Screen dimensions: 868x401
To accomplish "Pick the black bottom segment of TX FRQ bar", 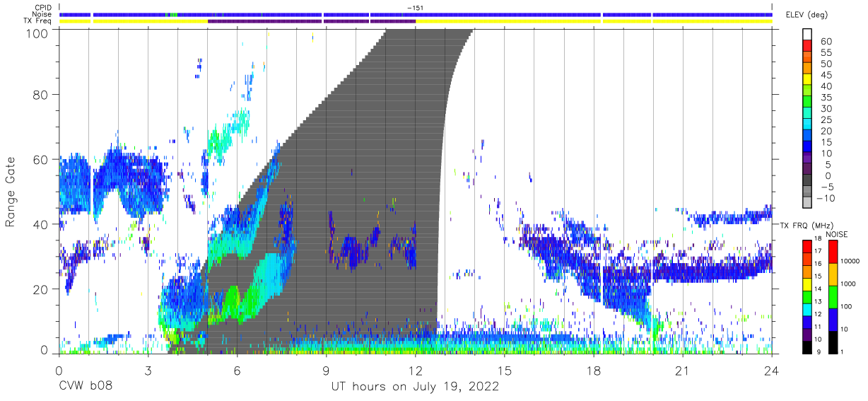I will (x=806, y=347).
